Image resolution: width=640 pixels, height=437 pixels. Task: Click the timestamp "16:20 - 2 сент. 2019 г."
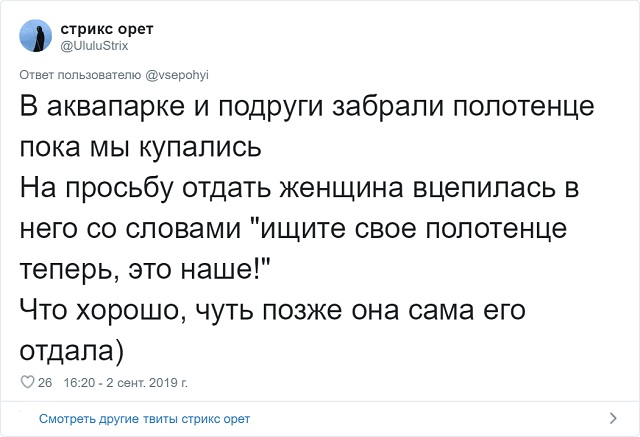click(125, 382)
